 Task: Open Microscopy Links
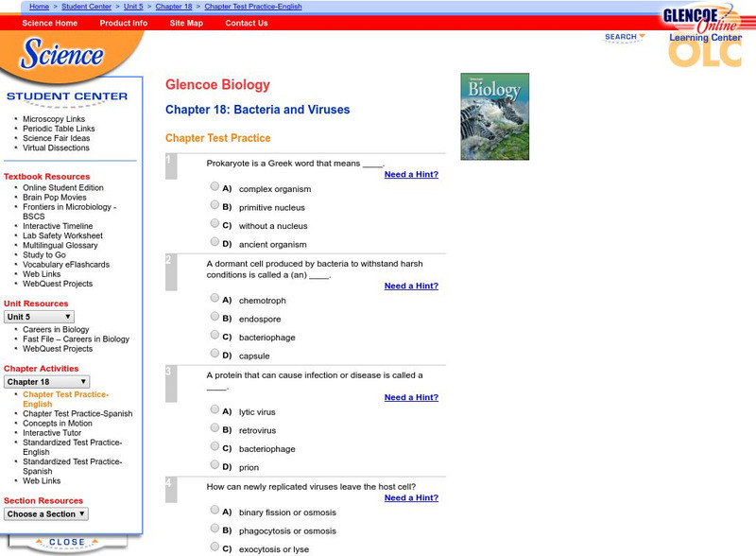pos(54,119)
